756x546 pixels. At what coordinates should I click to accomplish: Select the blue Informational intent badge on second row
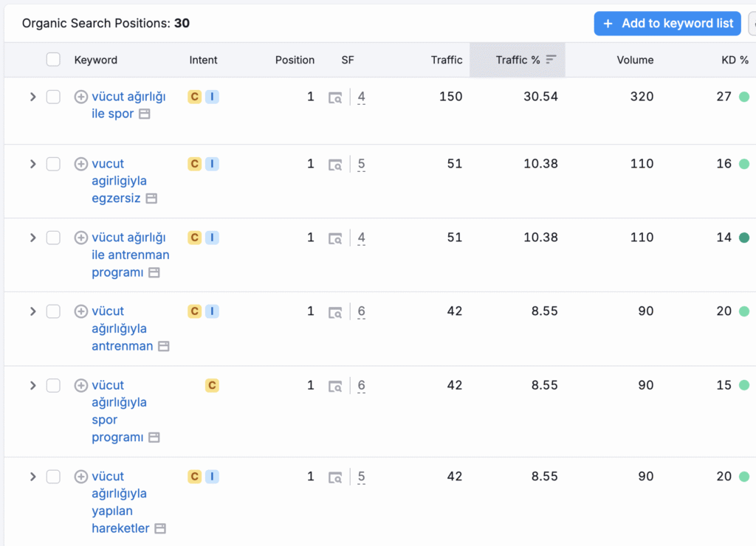[x=211, y=163]
